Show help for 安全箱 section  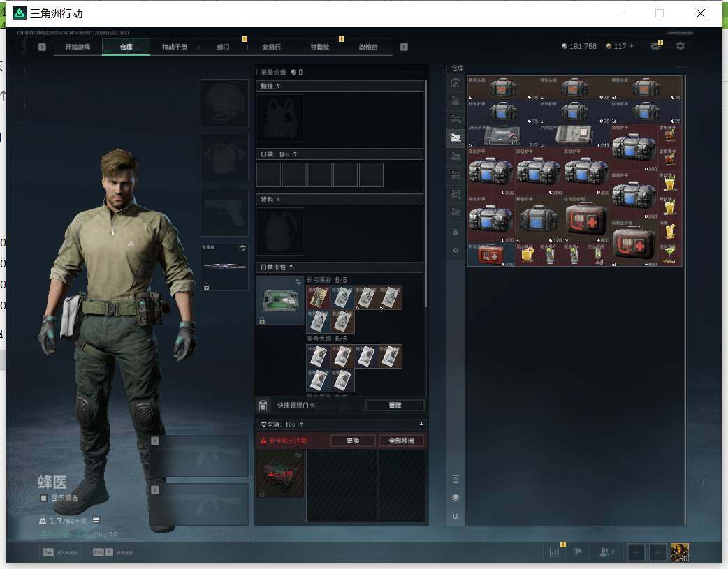click(x=301, y=424)
